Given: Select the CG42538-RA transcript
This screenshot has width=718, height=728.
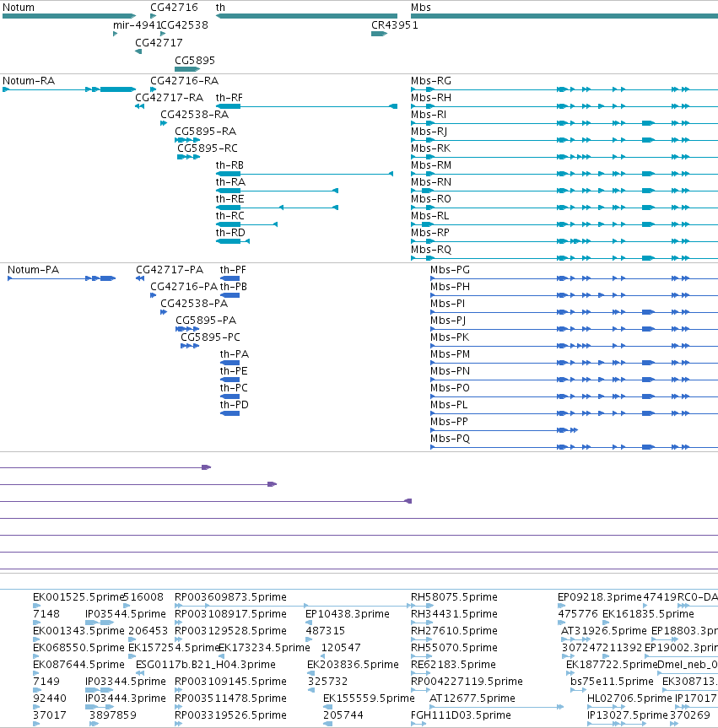Looking at the screenshot, I should [164, 123].
